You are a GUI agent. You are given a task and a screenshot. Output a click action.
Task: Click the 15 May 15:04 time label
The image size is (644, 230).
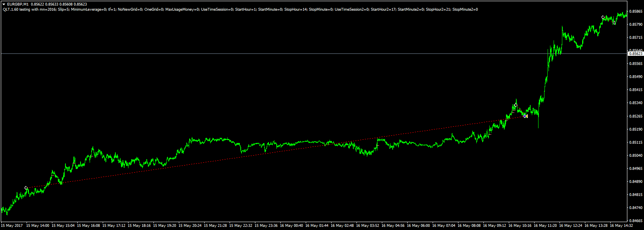click(x=63, y=226)
